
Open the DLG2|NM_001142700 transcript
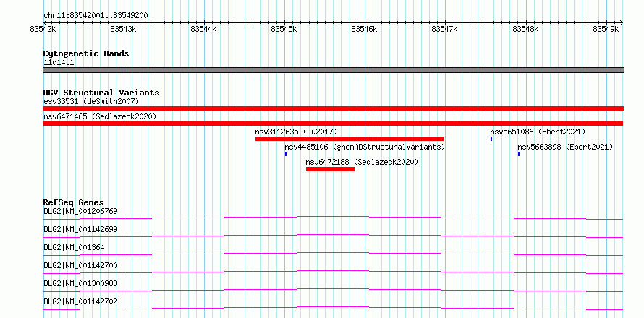(80, 265)
